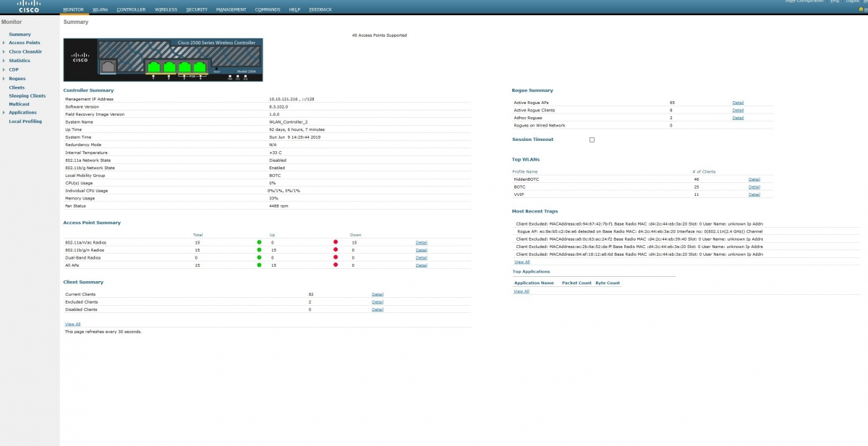Click red Down indicator for 802.11b/g/n Radios
The width and height of the screenshot is (868, 446).
pos(336,250)
